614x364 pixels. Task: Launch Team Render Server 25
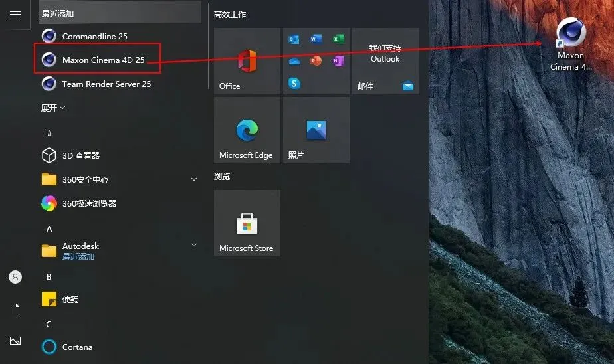point(120,84)
